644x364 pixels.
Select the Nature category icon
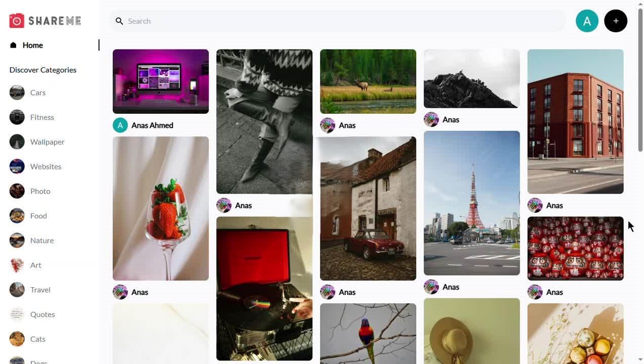click(x=17, y=240)
